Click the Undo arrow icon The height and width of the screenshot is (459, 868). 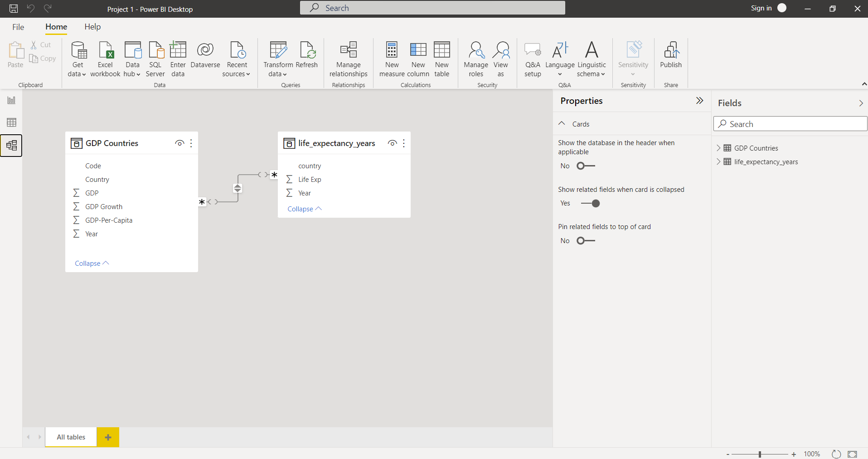[31, 8]
